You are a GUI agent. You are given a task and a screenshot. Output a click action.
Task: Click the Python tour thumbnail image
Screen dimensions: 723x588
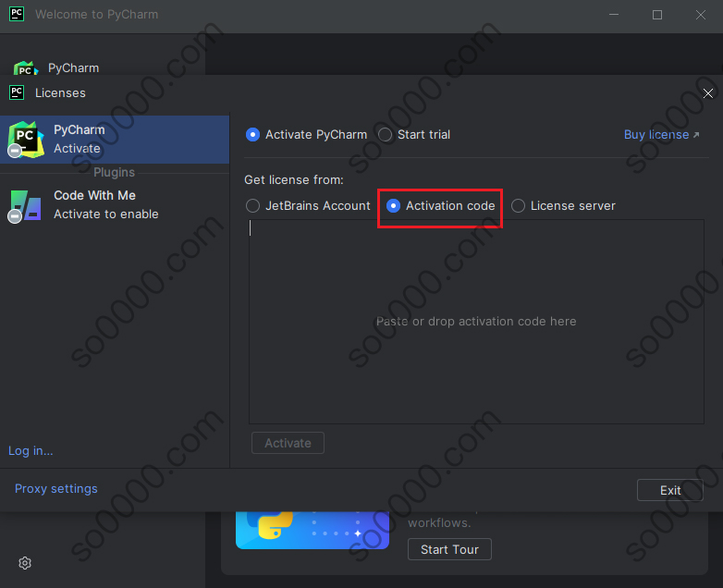tap(312, 531)
